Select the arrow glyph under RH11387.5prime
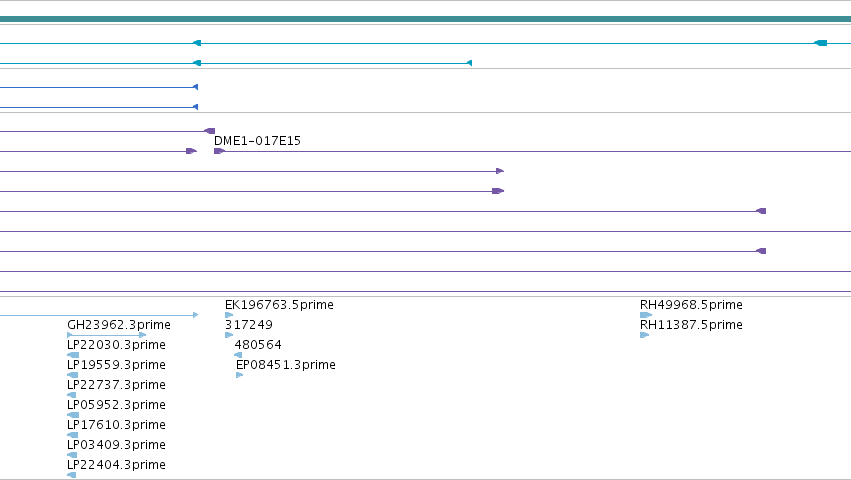The width and height of the screenshot is (851, 480). click(645, 335)
